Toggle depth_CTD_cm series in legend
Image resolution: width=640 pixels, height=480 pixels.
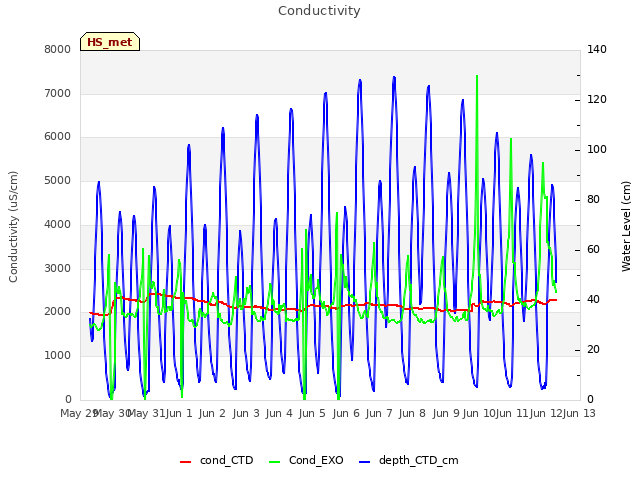409,460
